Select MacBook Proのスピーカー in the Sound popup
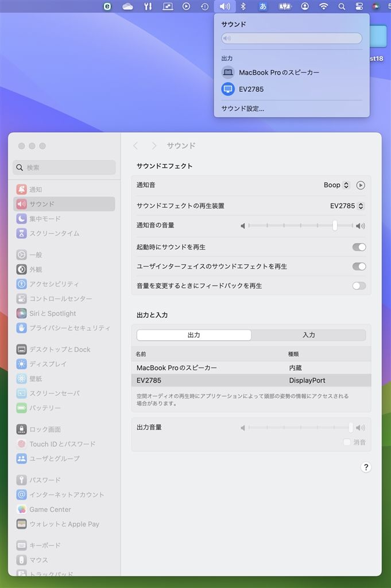The height and width of the screenshot is (588, 391). pos(292,72)
